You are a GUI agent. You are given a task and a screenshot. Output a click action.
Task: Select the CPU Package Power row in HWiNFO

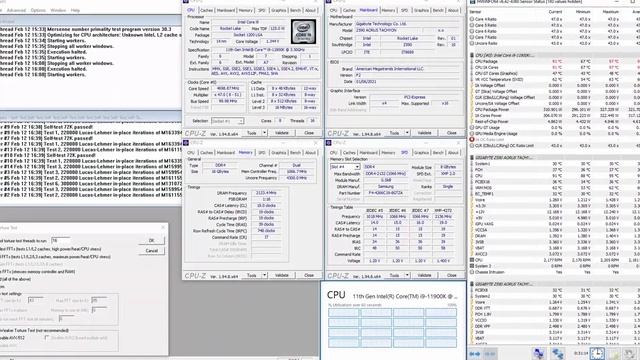point(554,109)
